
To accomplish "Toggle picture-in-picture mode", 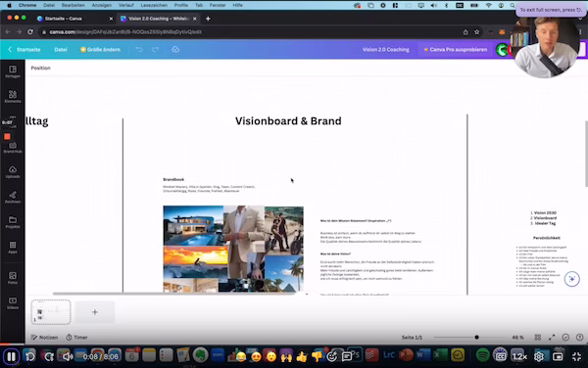I will [x=558, y=356].
